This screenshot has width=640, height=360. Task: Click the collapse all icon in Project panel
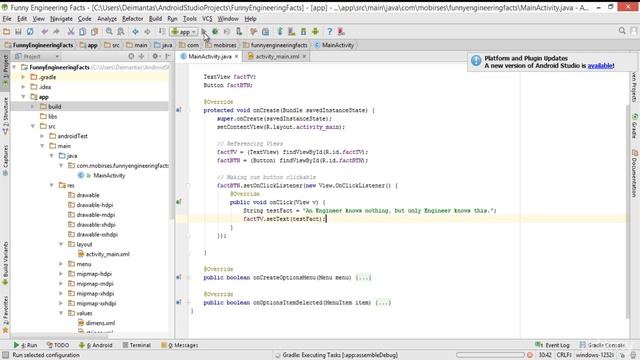pyautogui.click(x=142, y=56)
